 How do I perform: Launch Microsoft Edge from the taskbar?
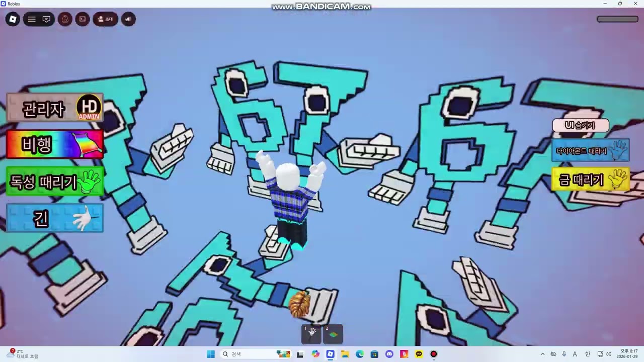(x=360, y=354)
